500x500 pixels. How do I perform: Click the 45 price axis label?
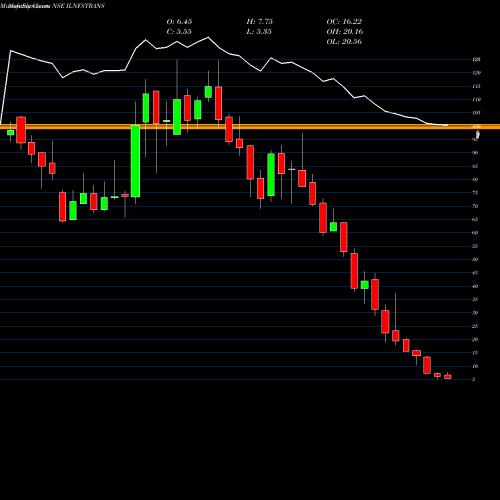pos(475,273)
